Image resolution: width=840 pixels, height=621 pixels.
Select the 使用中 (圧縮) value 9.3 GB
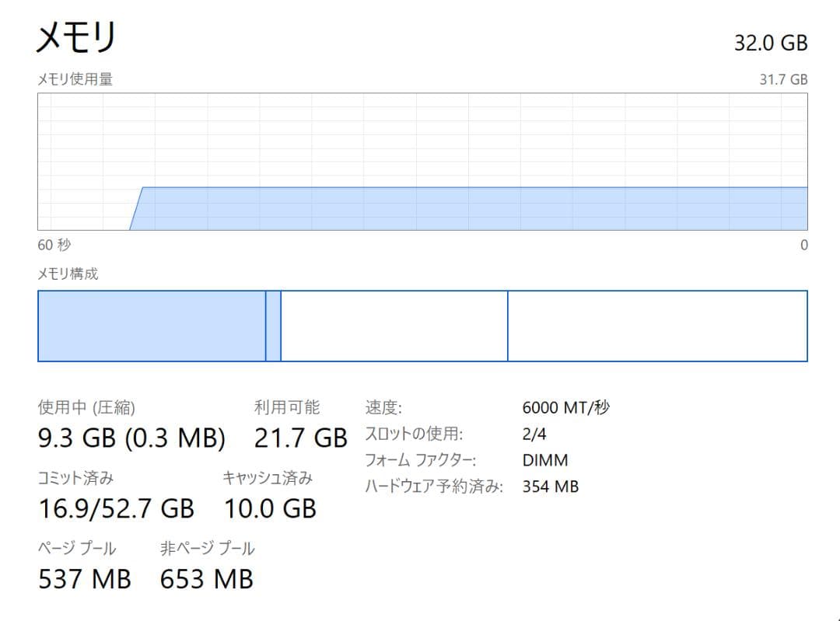[x=132, y=438]
